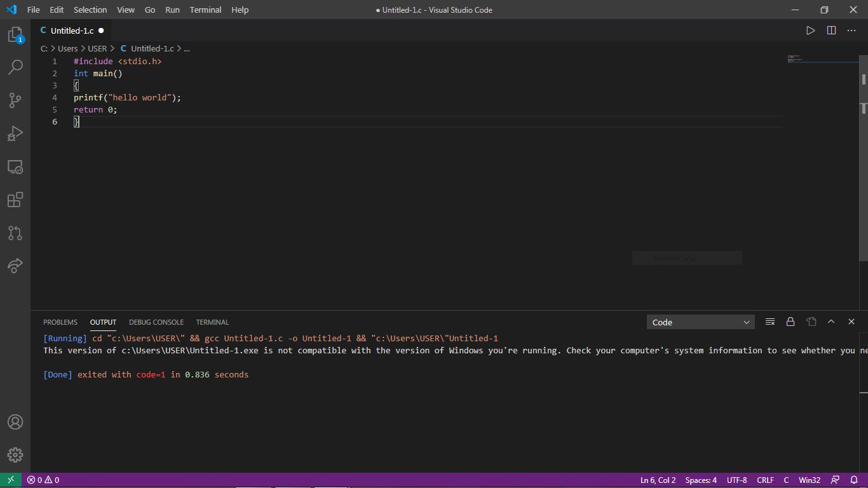The height and width of the screenshot is (488, 868).
Task: Open the Extensions view
Action: tap(15, 200)
